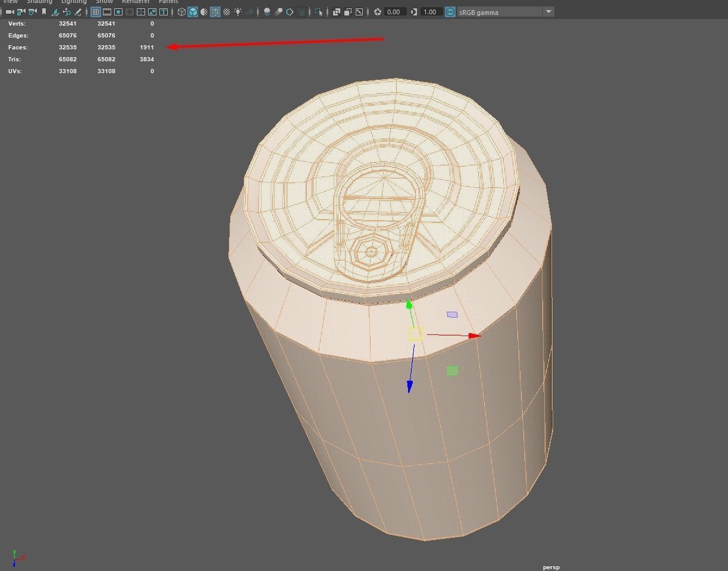Click the Image Plane icon
Screen dimensions: 728x571
(55, 12)
